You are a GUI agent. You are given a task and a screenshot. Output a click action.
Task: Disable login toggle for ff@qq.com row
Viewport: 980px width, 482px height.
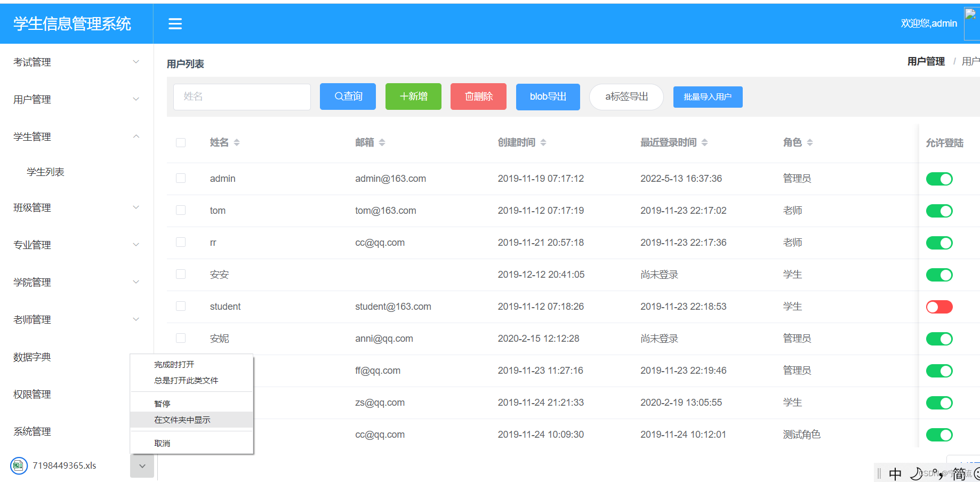939,371
